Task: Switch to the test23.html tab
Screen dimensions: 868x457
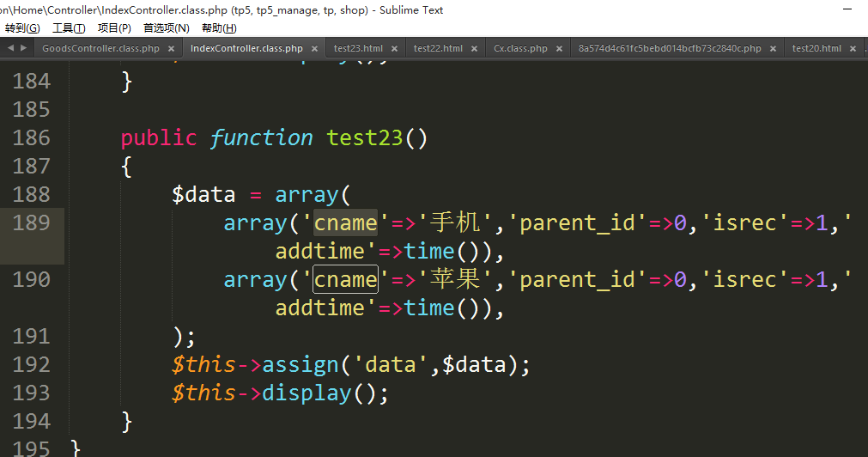Action: [358, 49]
